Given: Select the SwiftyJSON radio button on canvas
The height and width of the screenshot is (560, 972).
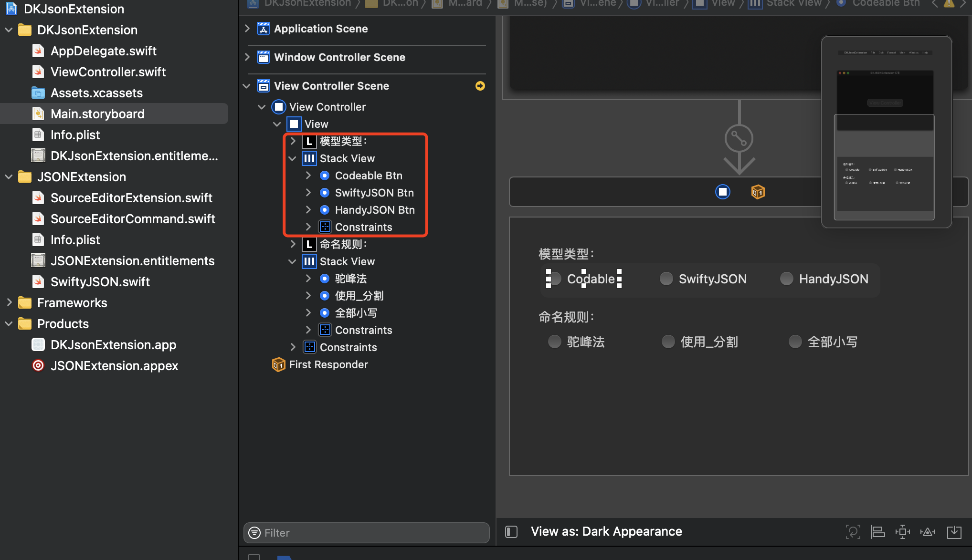Looking at the screenshot, I should [x=666, y=279].
